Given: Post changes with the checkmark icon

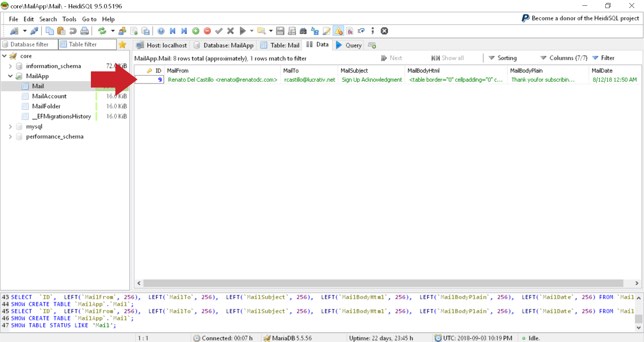Looking at the screenshot, I should [x=219, y=31].
